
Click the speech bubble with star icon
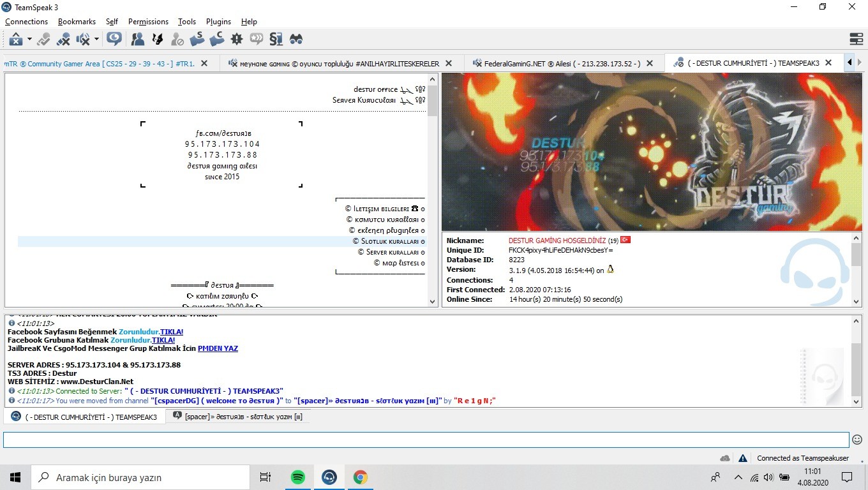257,39
